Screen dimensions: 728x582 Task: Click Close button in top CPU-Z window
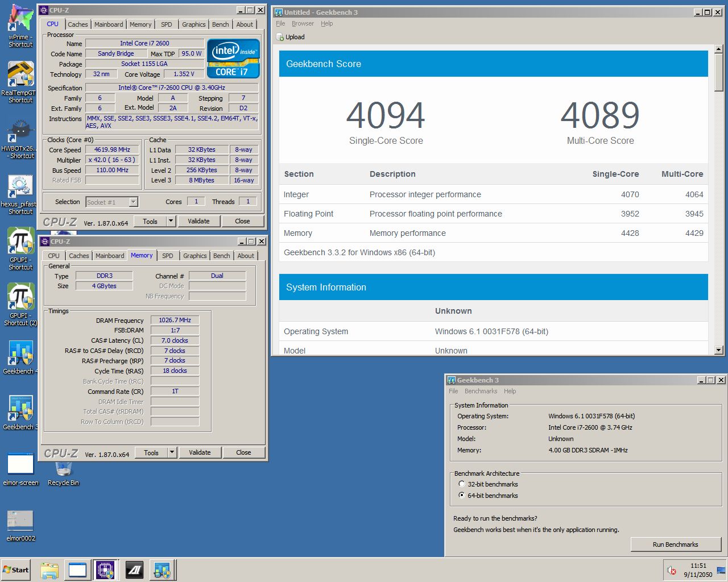click(x=242, y=221)
